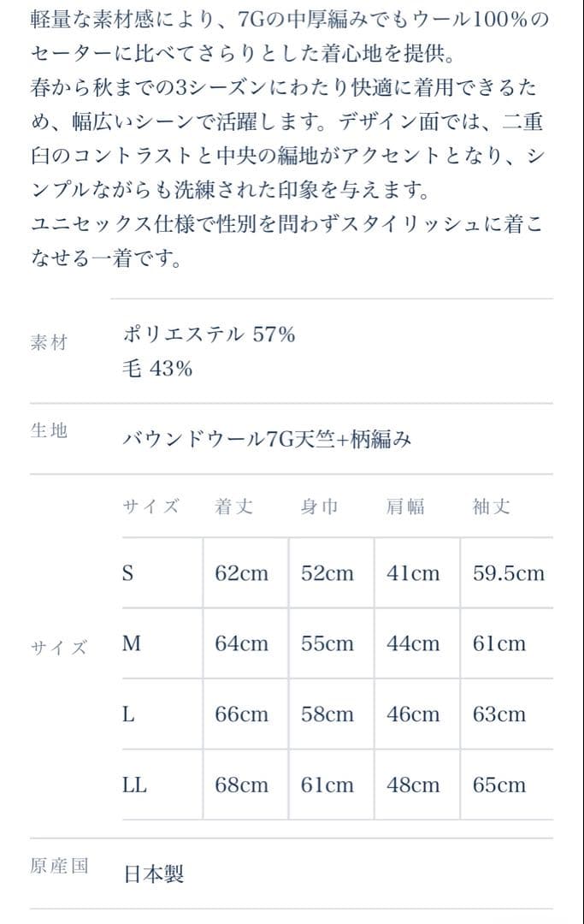Click the 肩幅 column header
Screen dimensions: 584x924
pos(405,506)
